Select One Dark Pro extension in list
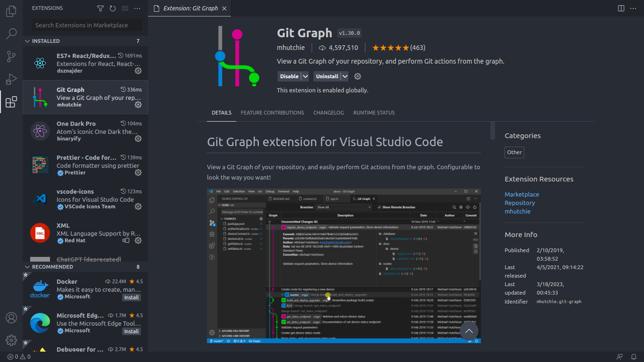This screenshot has width=644, height=362. 85,131
